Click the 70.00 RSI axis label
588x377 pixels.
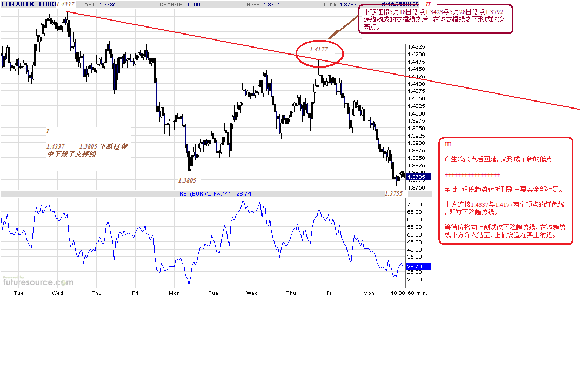click(415, 205)
